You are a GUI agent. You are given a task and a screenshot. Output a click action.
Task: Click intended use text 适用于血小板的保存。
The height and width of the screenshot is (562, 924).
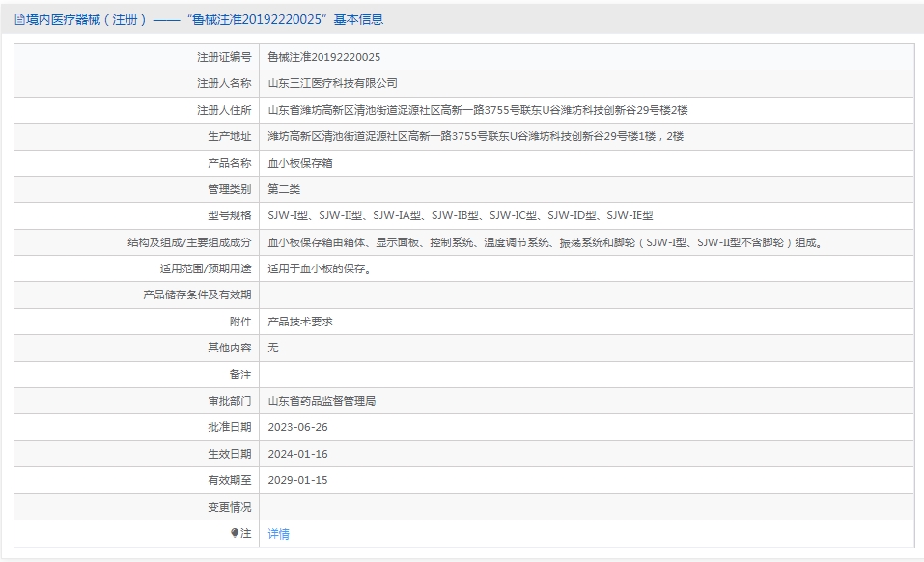[319, 269]
